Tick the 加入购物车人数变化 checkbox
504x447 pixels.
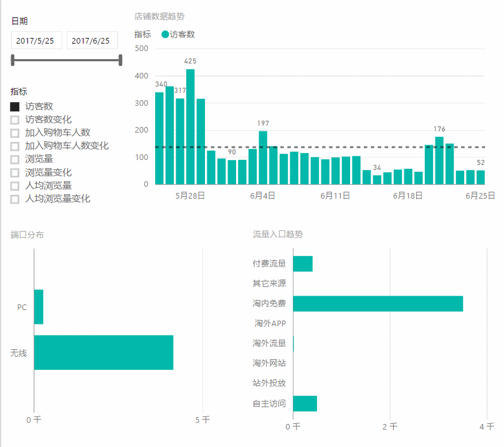click(x=15, y=146)
